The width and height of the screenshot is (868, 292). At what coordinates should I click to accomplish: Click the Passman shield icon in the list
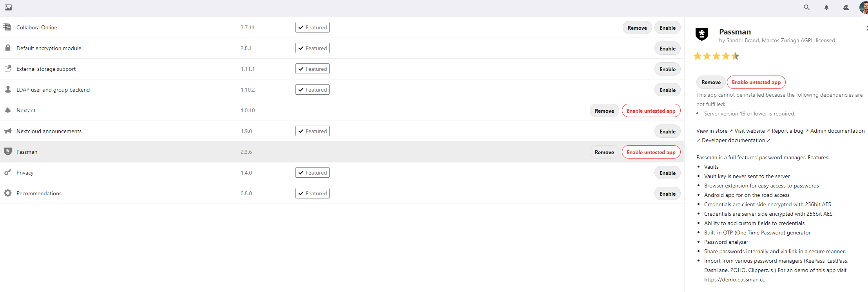pos(7,151)
